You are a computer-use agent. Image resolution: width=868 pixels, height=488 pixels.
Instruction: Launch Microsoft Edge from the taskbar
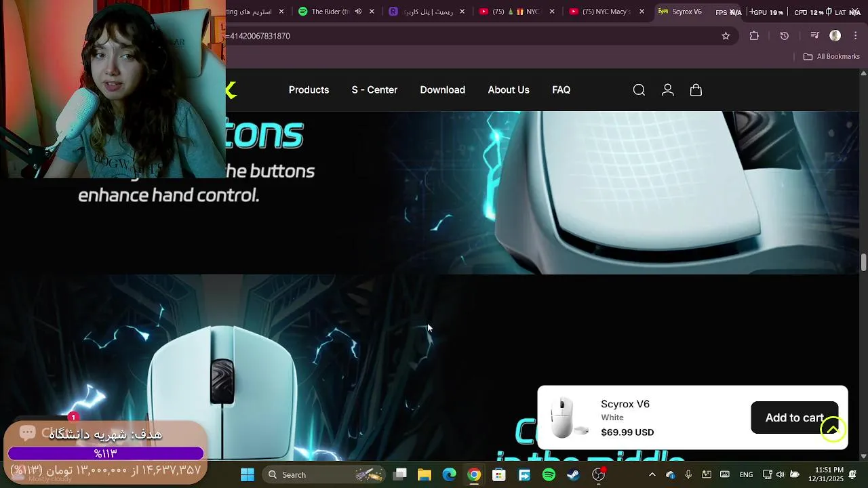[450, 474]
